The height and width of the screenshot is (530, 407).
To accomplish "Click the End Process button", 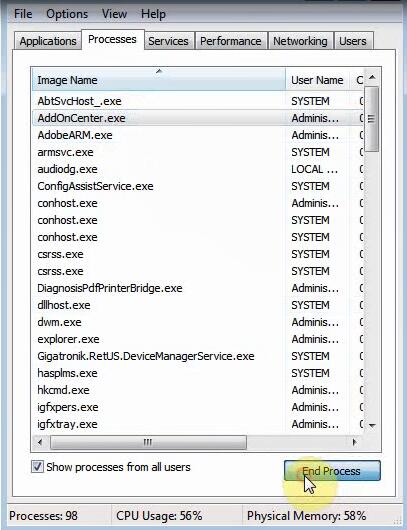I will [x=332, y=471].
